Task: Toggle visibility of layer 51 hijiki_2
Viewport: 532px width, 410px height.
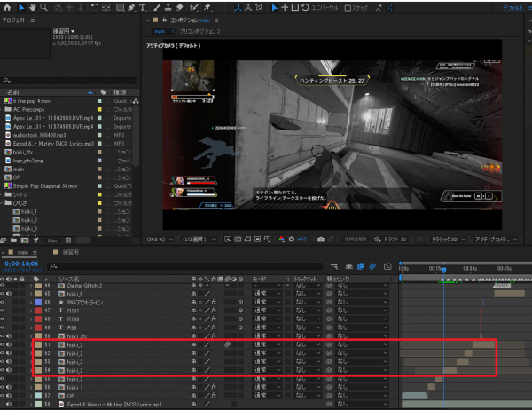Action: 3,344
